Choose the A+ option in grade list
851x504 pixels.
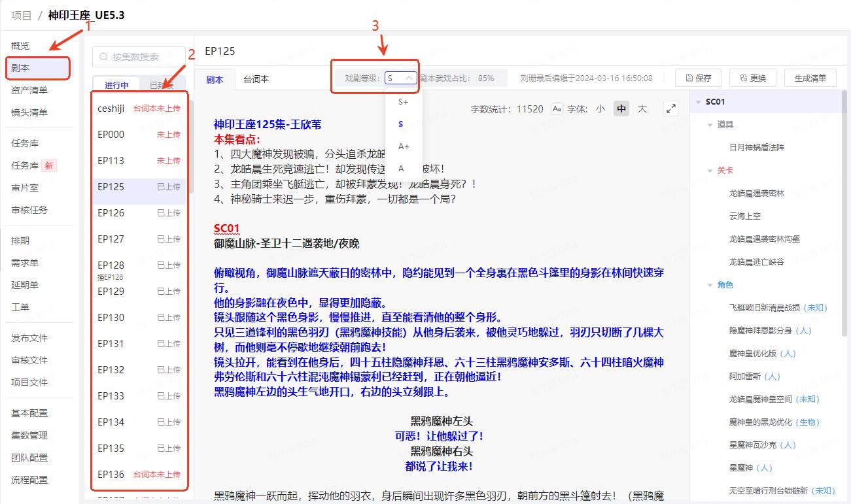(x=404, y=146)
